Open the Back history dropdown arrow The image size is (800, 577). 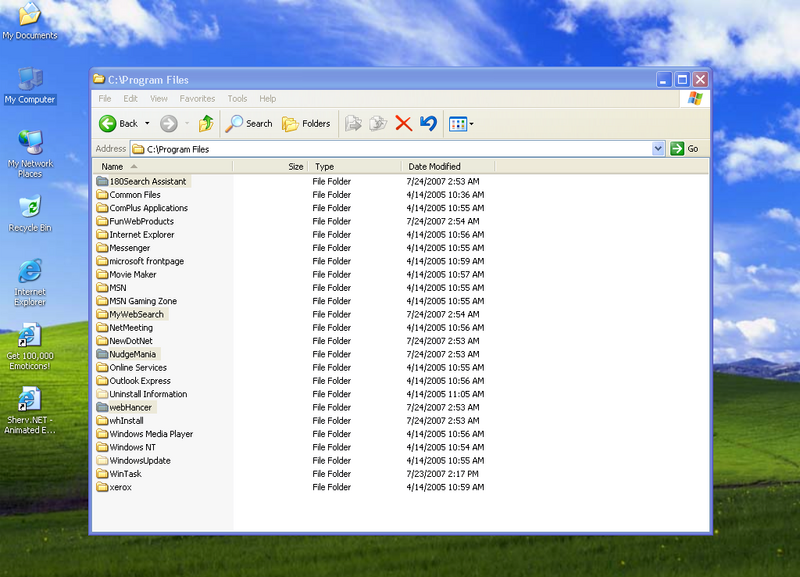click(147, 123)
